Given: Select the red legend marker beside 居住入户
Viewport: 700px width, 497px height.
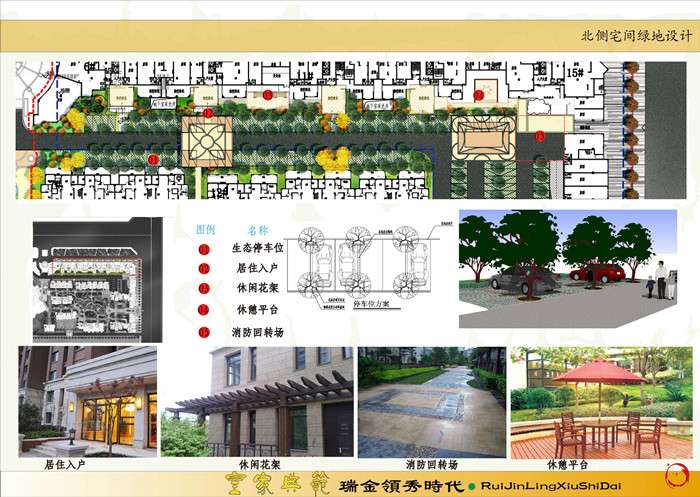Looking at the screenshot, I should pyautogui.click(x=205, y=268).
